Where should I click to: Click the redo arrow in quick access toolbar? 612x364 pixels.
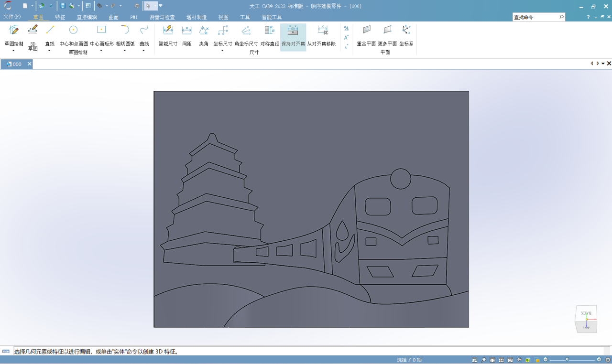pos(113,6)
